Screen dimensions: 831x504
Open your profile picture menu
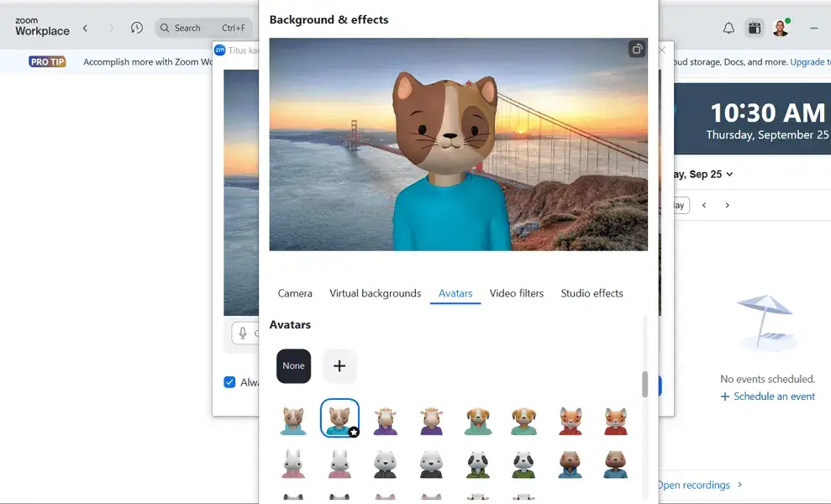coord(781,28)
